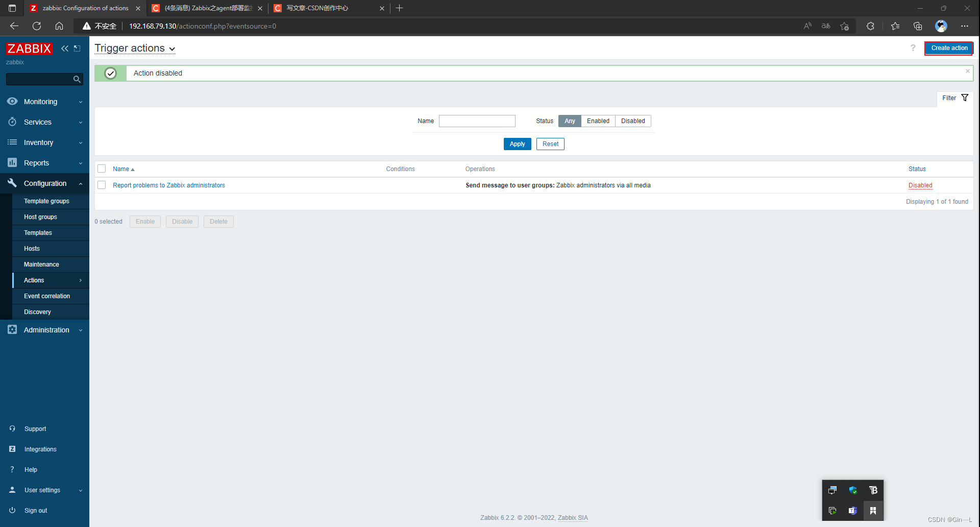Open Templates menu item

pyautogui.click(x=38, y=233)
